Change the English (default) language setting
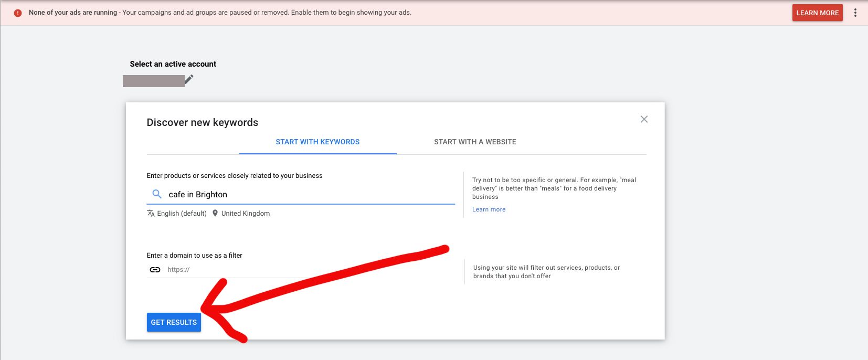The width and height of the screenshot is (868, 360). pyautogui.click(x=182, y=214)
